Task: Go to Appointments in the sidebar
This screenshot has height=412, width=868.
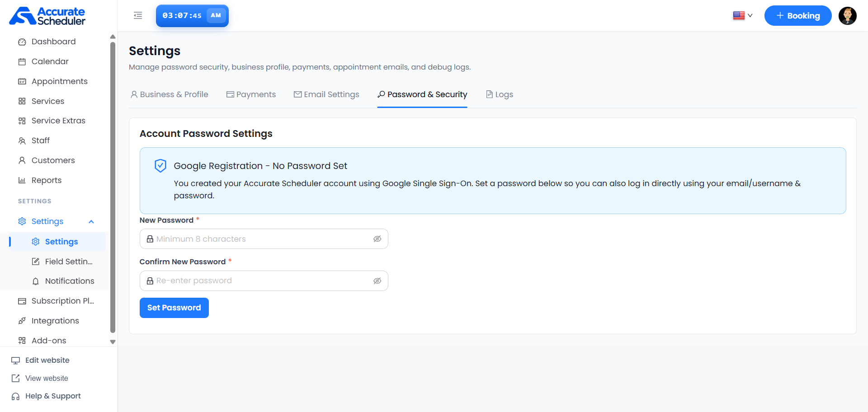Action: pos(59,81)
